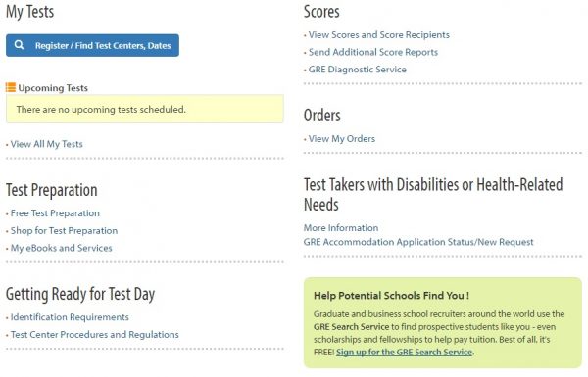Screen dimensions: 588x377
Task: Open Register / Find Test Centers, Dates
Action: 92,45
